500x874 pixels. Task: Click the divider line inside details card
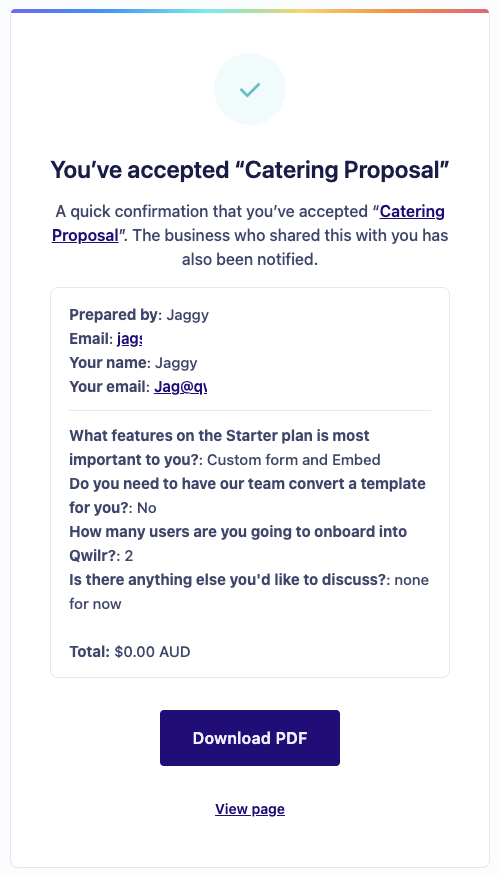click(x=250, y=411)
